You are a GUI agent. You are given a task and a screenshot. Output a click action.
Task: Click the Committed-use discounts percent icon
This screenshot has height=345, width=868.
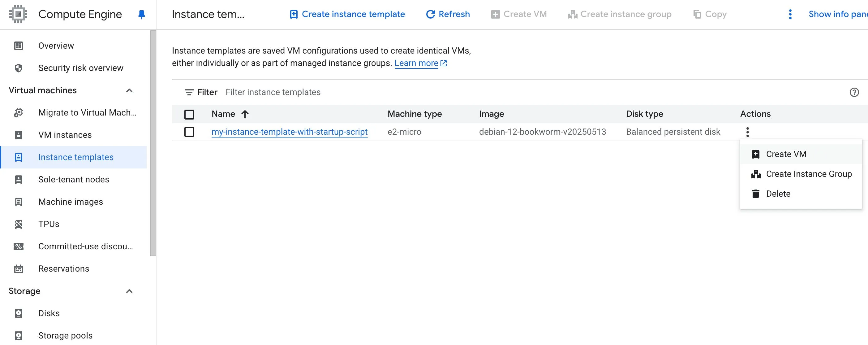[x=19, y=246]
